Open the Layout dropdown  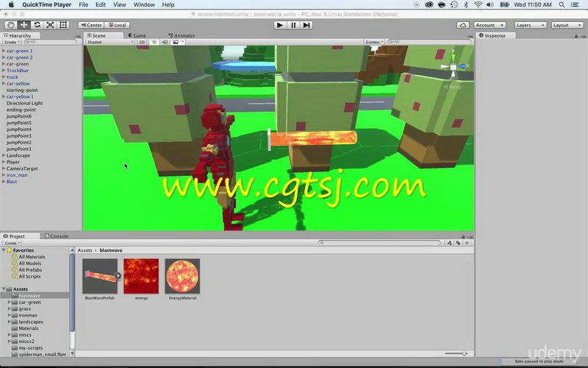pyautogui.click(x=567, y=25)
